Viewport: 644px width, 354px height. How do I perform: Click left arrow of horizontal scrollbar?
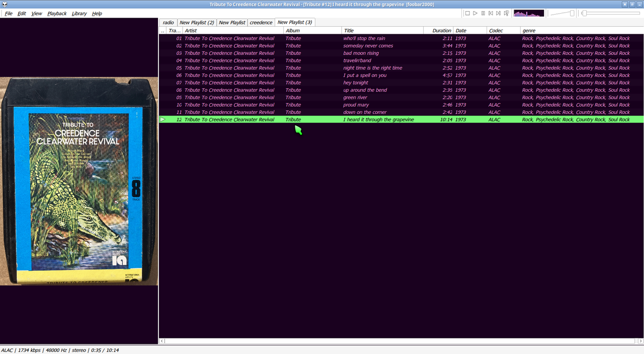162,341
